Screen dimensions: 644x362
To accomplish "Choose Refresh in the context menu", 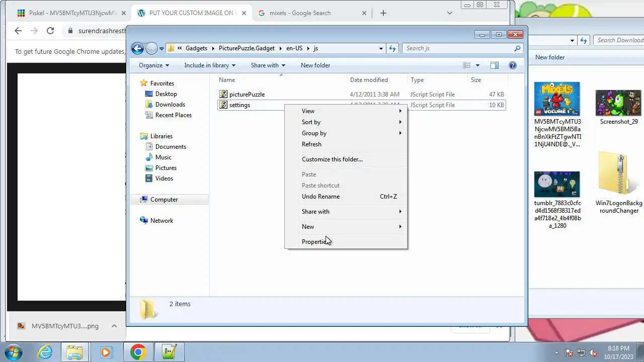I will (x=346, y=144).
